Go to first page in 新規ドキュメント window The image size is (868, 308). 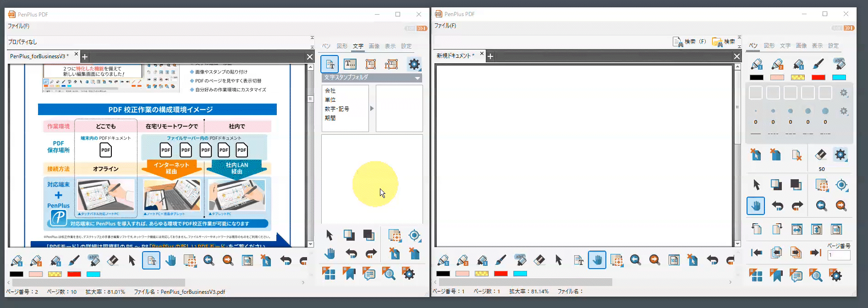(x=756, y=253)
